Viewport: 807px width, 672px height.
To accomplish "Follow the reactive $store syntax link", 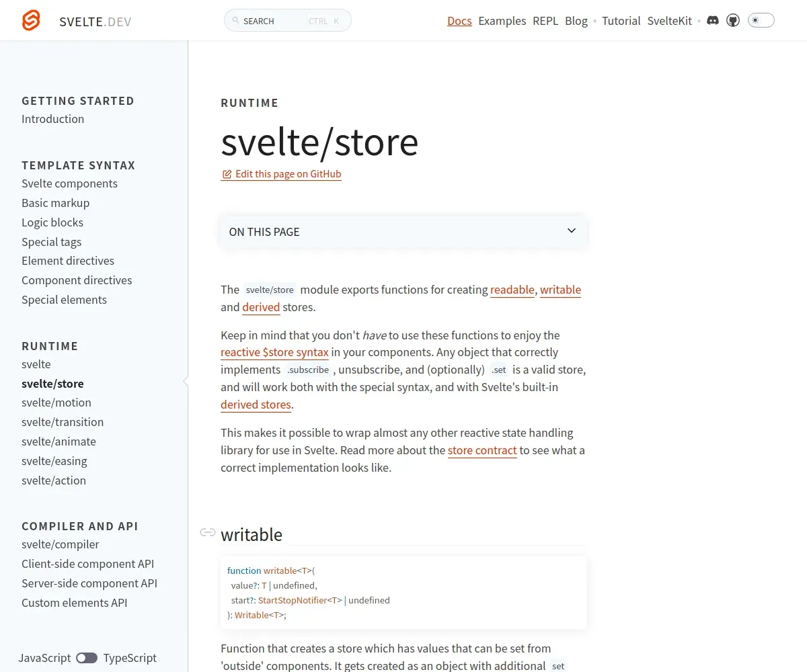I will coord(274,352).
